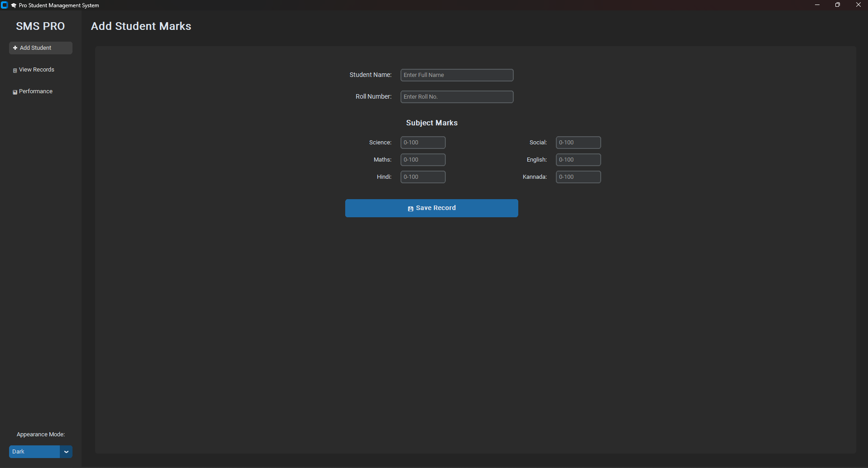Click the bar-chart icon next to Performance
The height and width of the screenshot is (468, 868).
(15, 91)
